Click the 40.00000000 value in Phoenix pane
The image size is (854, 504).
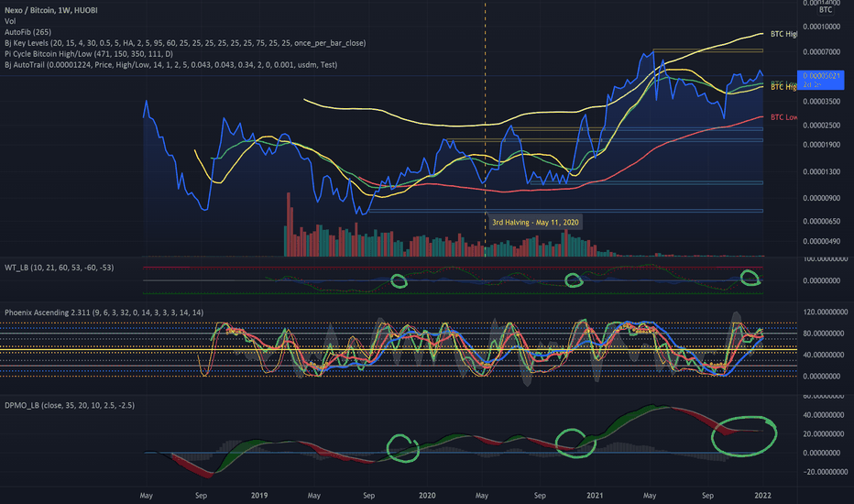tap(825, 356)
